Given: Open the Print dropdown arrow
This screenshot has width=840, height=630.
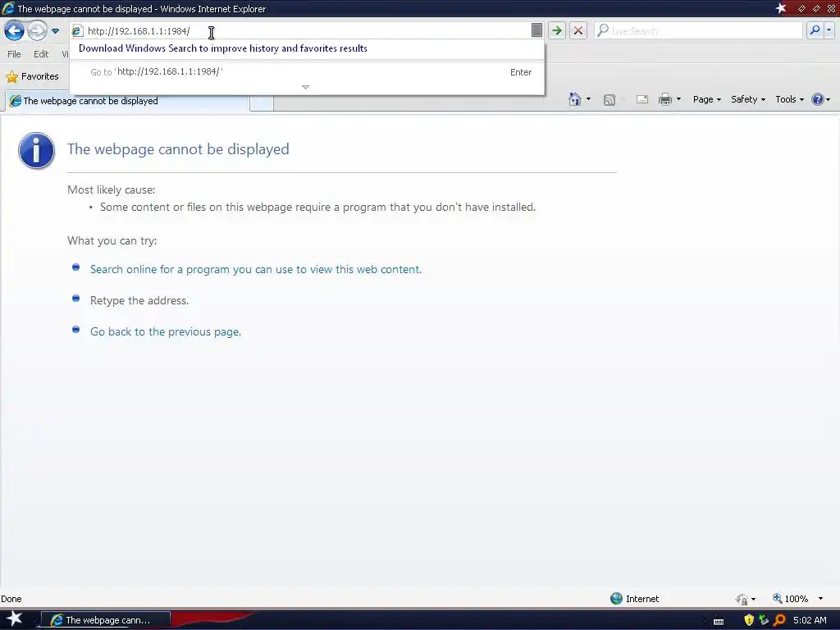Looking at the screenshot, I should tap(678, 99).
